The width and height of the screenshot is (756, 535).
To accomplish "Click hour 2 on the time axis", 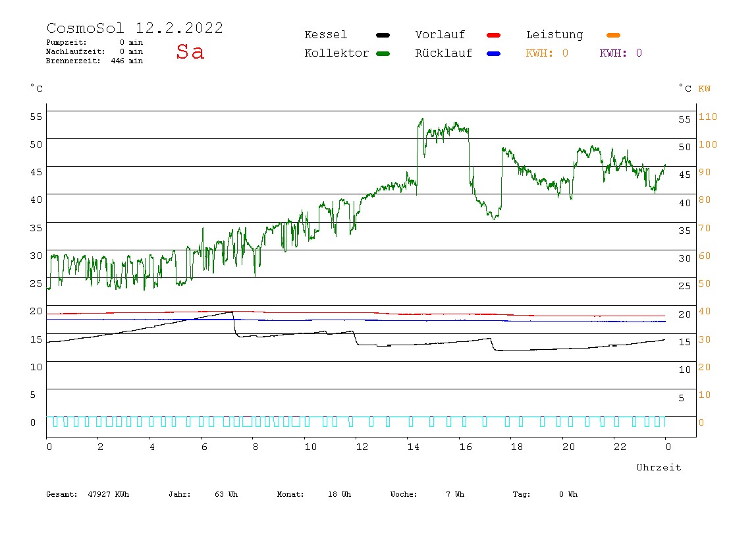I will [100, 447].
